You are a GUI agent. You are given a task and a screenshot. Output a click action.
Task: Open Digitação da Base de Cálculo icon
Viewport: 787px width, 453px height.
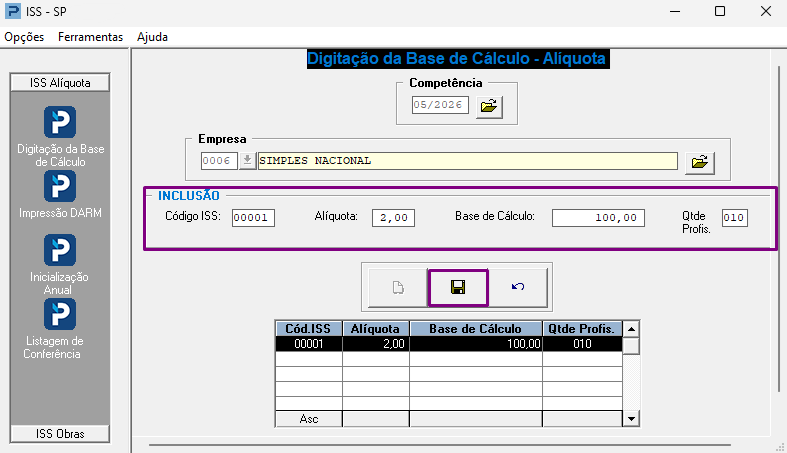coord(60,122)
